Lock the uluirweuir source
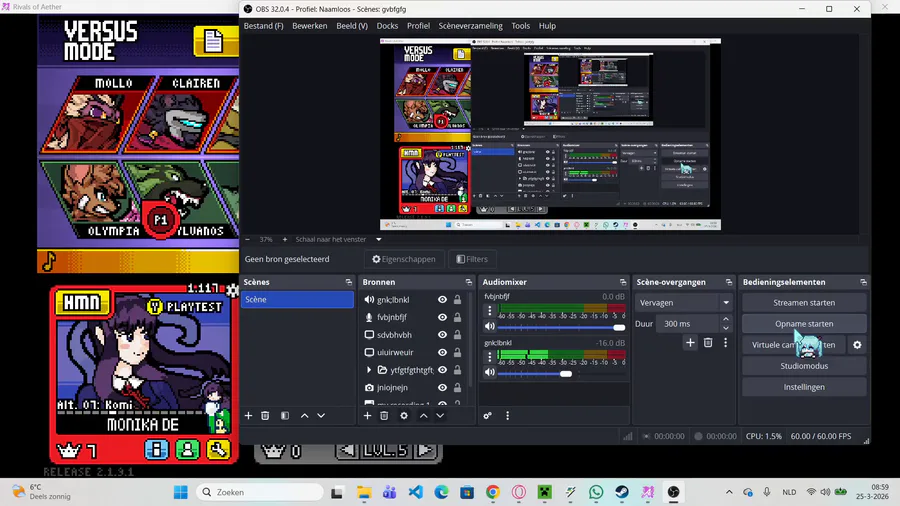Image resolution: width=900 pixels, height=506 pixels. click(x=457, y=352)
